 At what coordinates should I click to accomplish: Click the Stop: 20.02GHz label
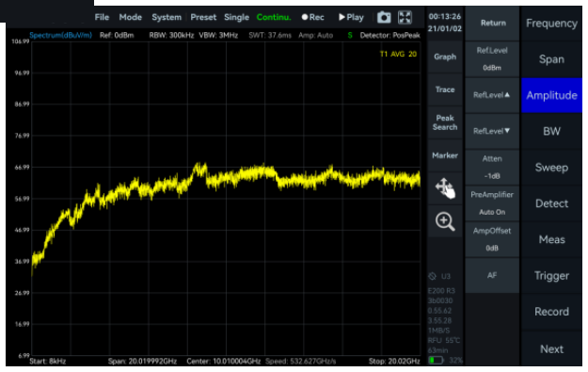[394, 361]
